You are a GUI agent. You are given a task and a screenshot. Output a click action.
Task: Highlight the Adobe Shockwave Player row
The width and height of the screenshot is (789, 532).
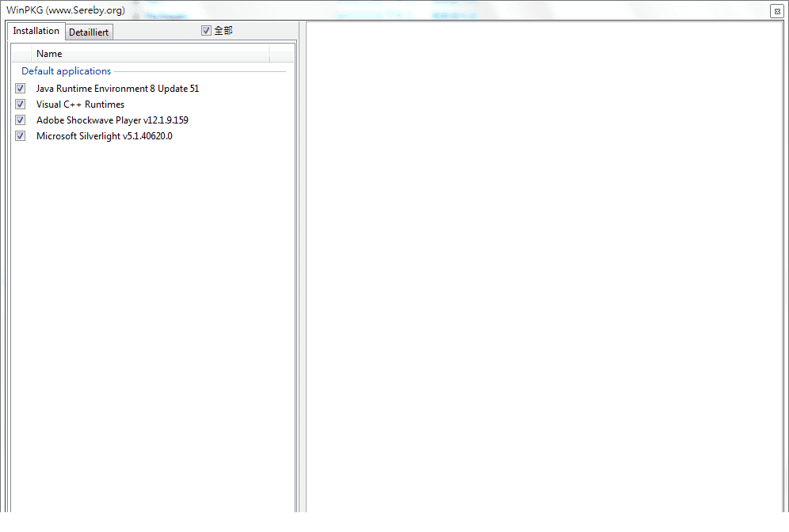pos(112,120)
